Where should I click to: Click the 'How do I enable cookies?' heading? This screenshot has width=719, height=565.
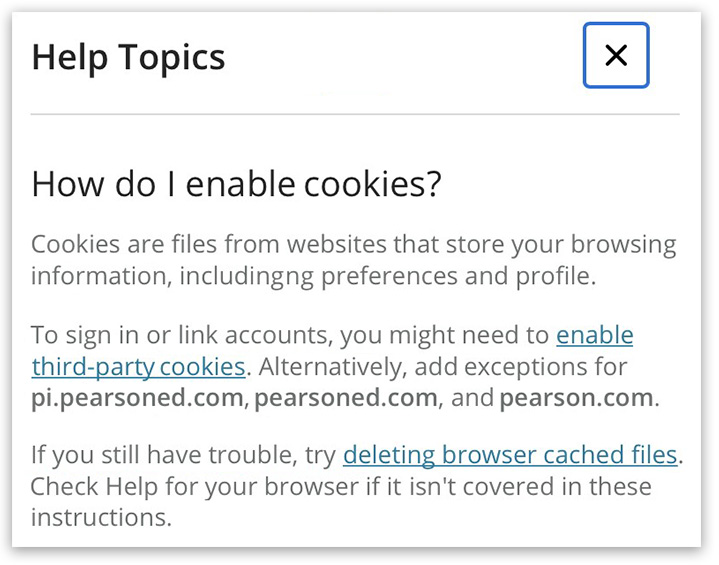(237, 184)
